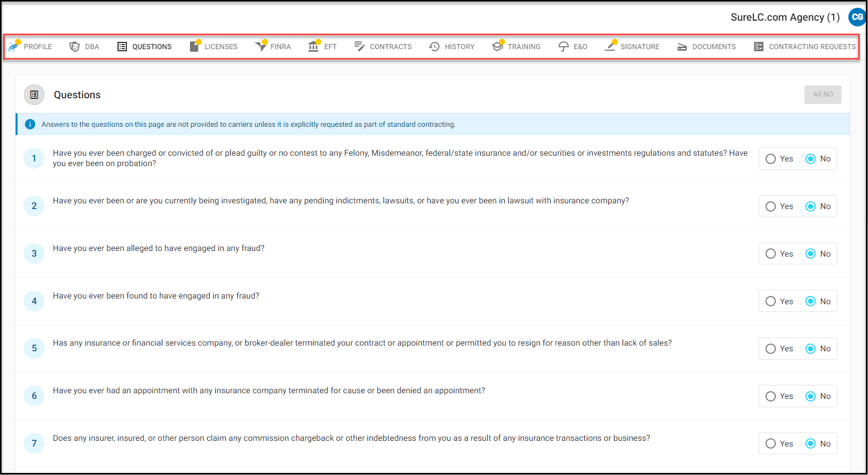Click the Contracting Requests grid icon
Viewport: 868px width, 475px height.
click(759, 47)
